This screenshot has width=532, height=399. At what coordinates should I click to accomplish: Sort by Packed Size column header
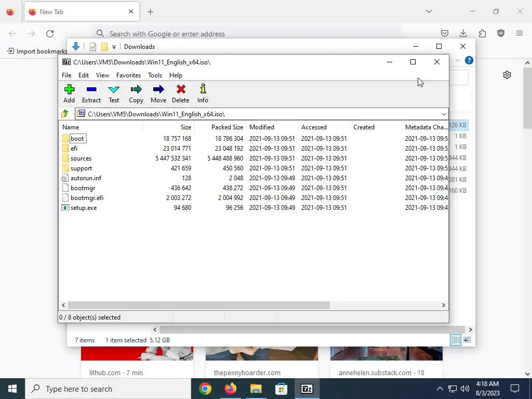click(x=220, y=127)
